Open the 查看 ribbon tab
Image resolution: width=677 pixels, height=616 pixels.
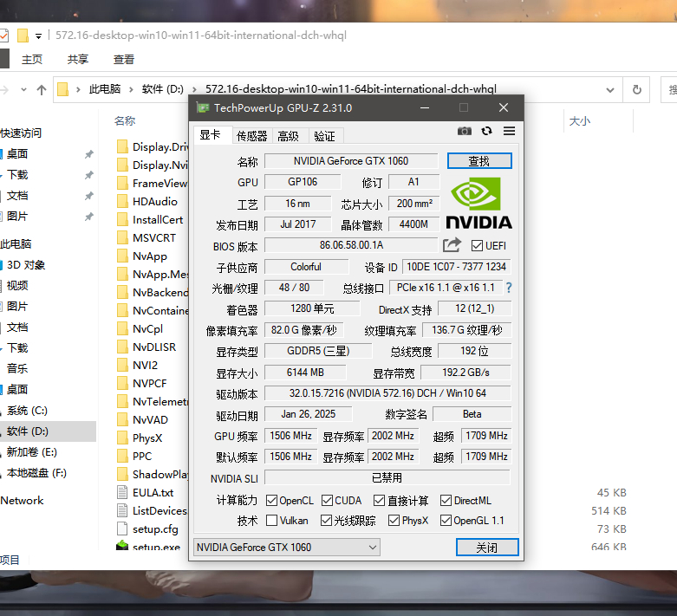[123, 59]
